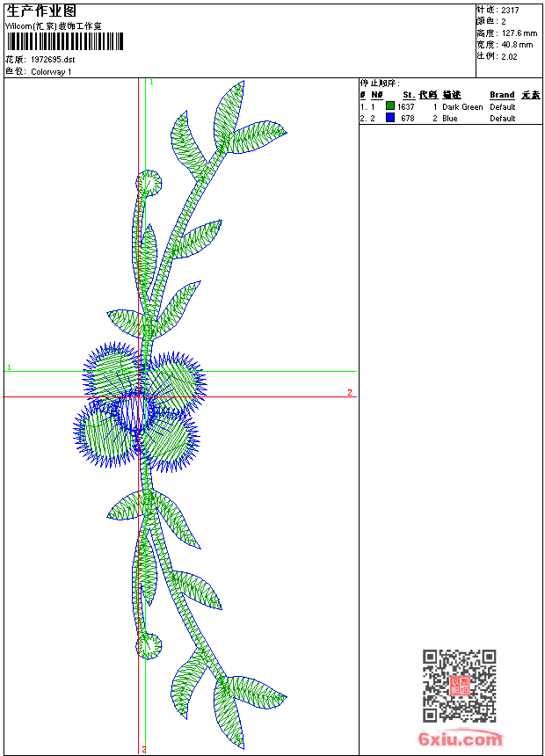Click the stitch count value 2317
545x756 pixels.
coord(510,10)
